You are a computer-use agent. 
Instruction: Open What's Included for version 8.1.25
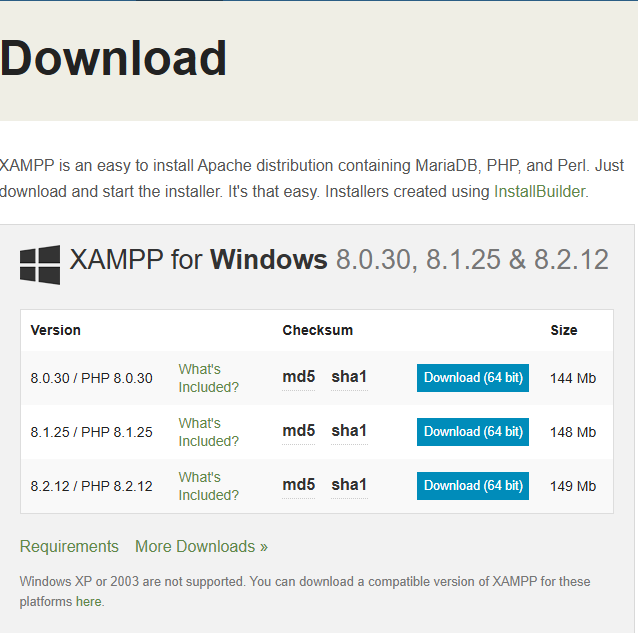tap(208, 432)
